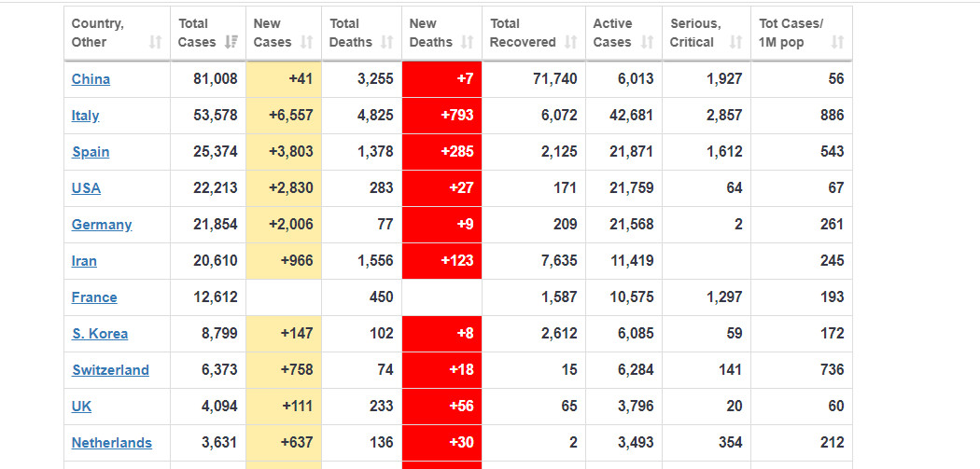Click sort arrows in Tot Cases/1M pop header

click(837, 42)
